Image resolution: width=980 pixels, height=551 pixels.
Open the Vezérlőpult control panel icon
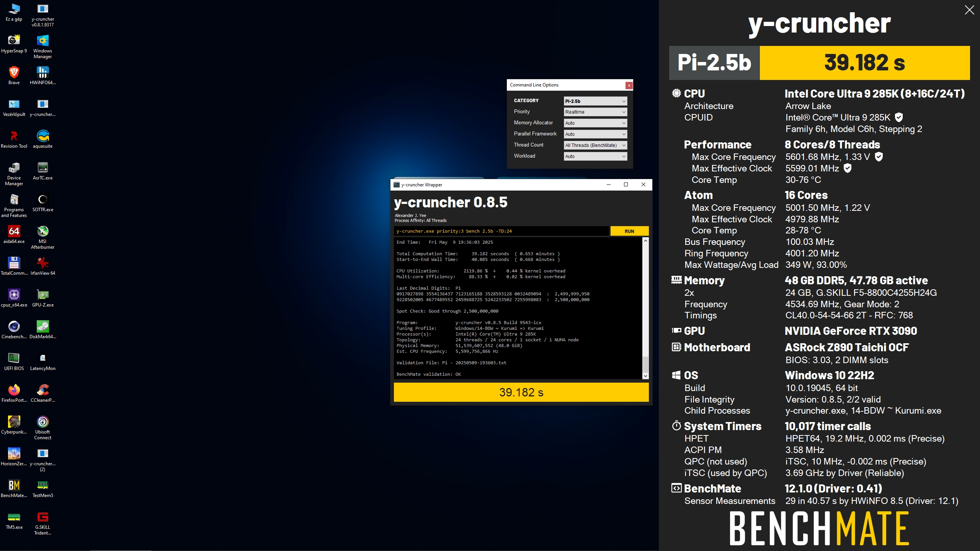[14, 108]
